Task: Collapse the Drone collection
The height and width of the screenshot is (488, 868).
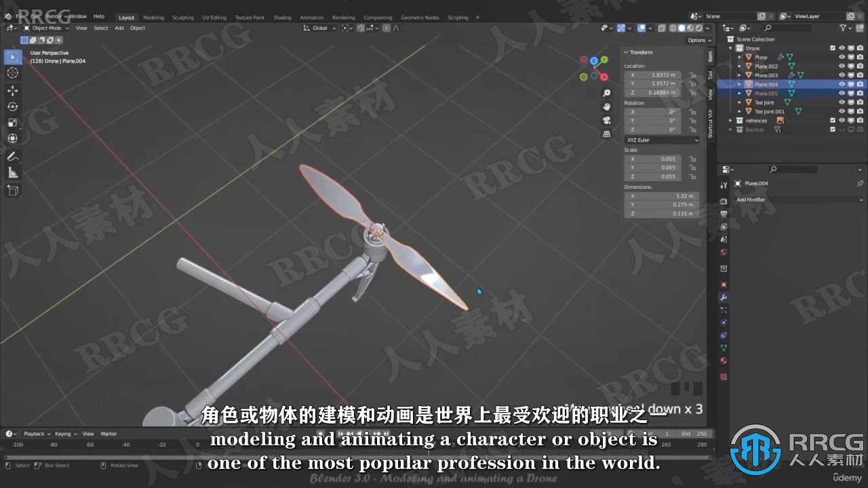Action: pyautogui.click(x=731, y=48)
